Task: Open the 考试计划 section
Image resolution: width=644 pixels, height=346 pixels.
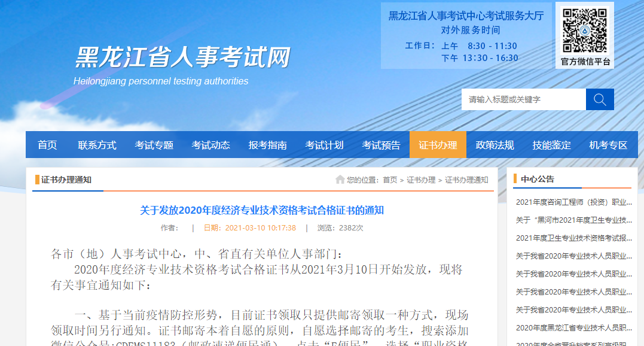Action: coord(324,144)
